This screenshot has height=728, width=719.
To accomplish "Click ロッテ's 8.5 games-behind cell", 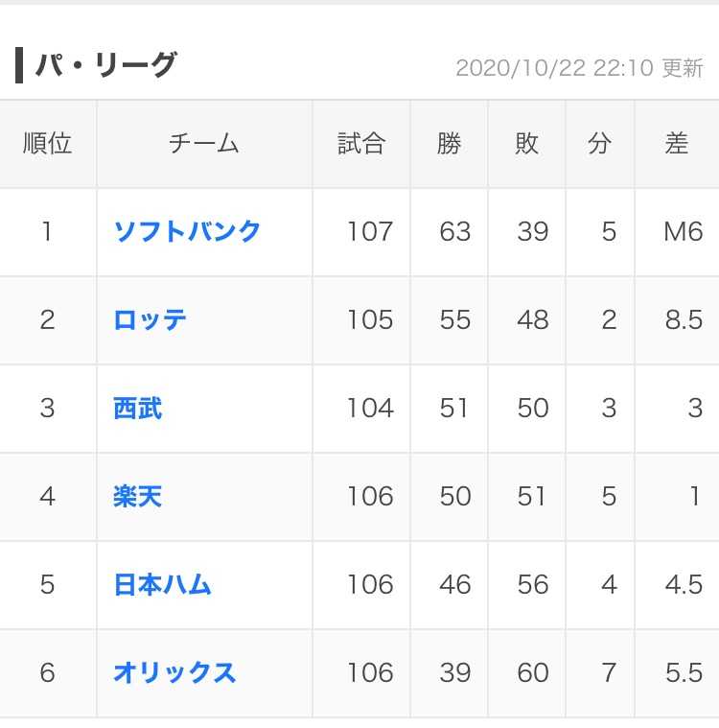I will tap(684, 320).
